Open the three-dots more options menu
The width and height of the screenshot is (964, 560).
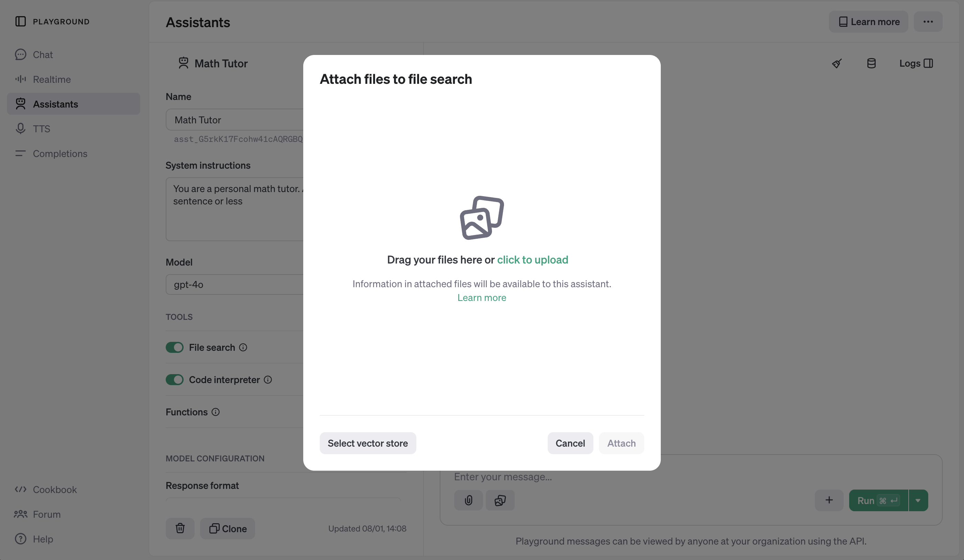point(928,22)
